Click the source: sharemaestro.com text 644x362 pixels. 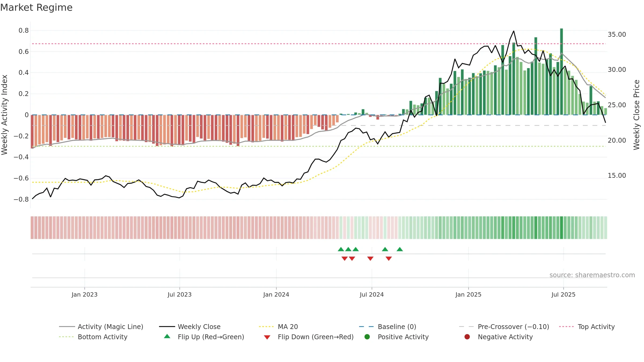[x=592, y=275]
